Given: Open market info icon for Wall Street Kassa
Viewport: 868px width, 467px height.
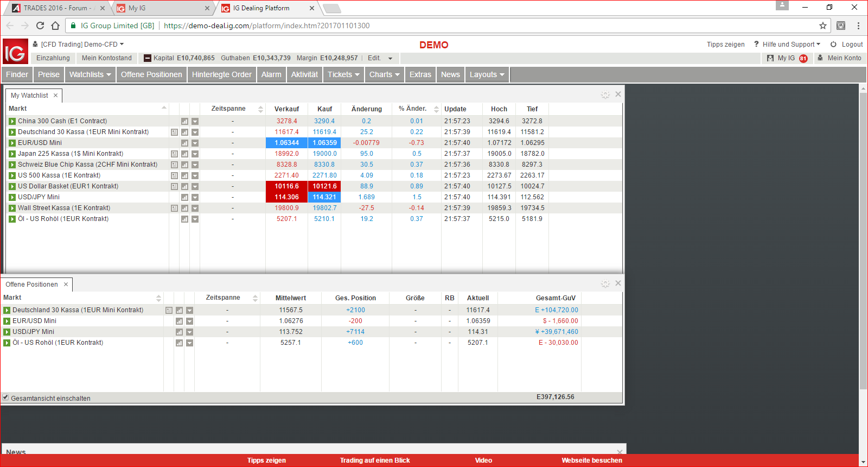Looking at the screenshot, I should (x=174, y=208).
